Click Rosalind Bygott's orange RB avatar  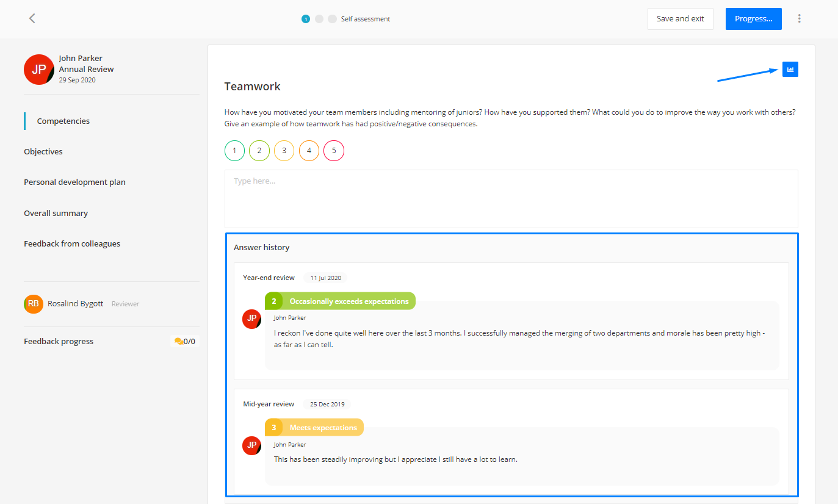click(34, 303)
